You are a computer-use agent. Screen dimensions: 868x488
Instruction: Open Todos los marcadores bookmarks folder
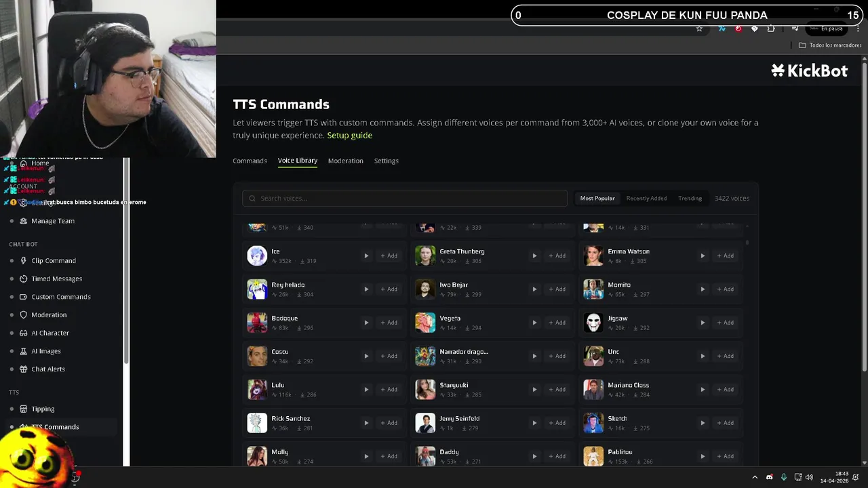point(830,45)
